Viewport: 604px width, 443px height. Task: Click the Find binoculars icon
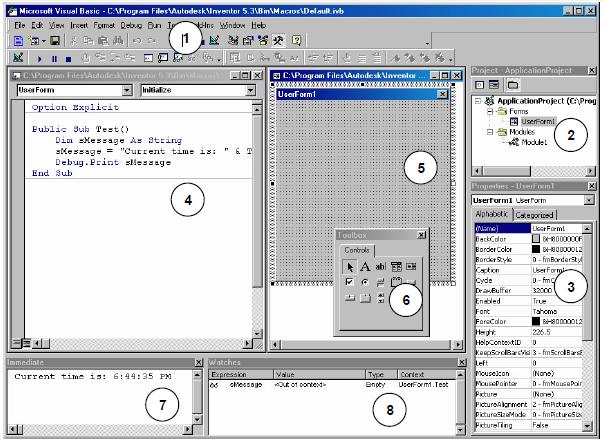tap(118, 40)
